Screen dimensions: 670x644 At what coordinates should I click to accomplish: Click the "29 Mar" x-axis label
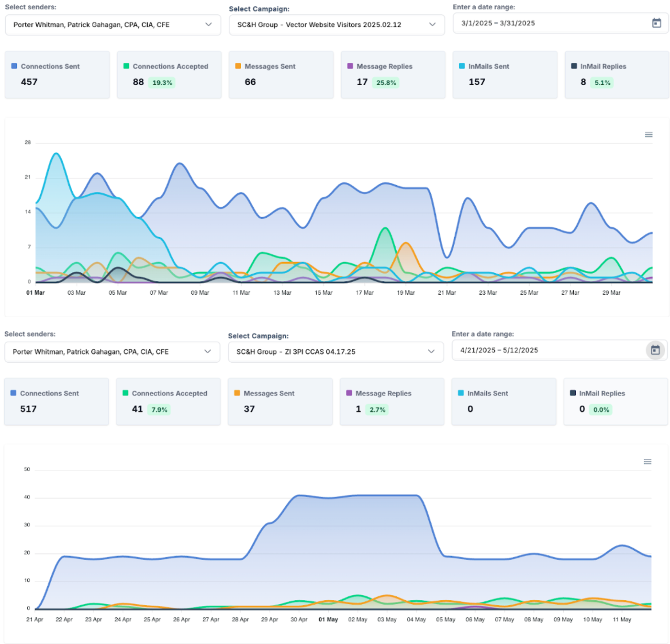[611, 292]
